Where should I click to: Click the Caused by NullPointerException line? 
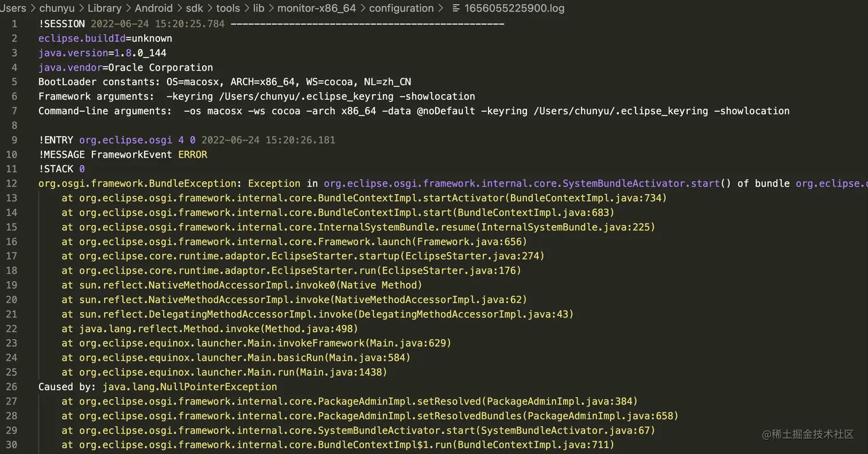(157, 387)
